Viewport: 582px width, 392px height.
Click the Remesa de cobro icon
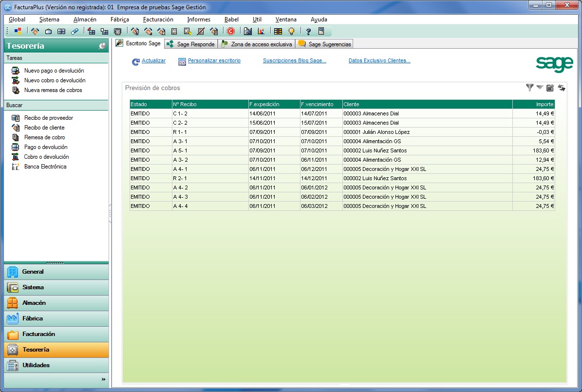(16, 137)
